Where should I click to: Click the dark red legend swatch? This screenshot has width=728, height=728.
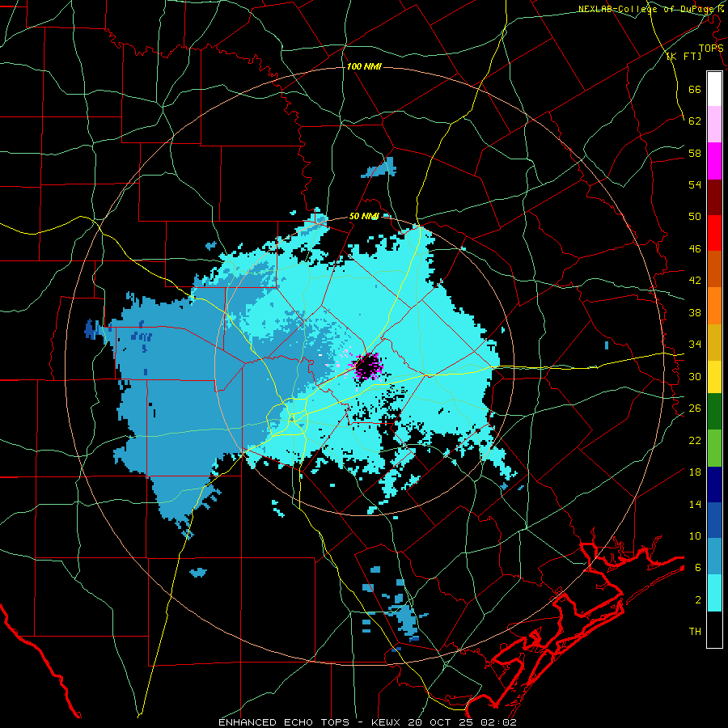coord(714,197)
